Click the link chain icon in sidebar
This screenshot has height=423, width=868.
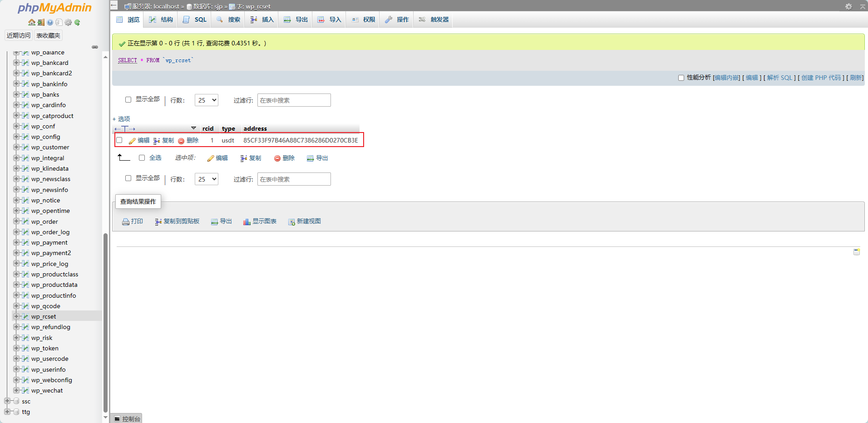[95, 47]
